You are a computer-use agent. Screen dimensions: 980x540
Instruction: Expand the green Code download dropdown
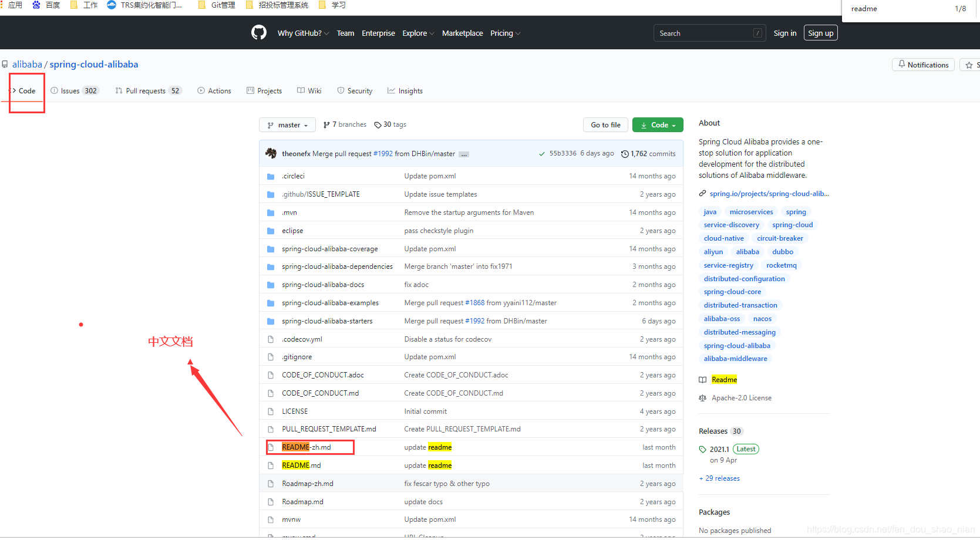point(658,125)
